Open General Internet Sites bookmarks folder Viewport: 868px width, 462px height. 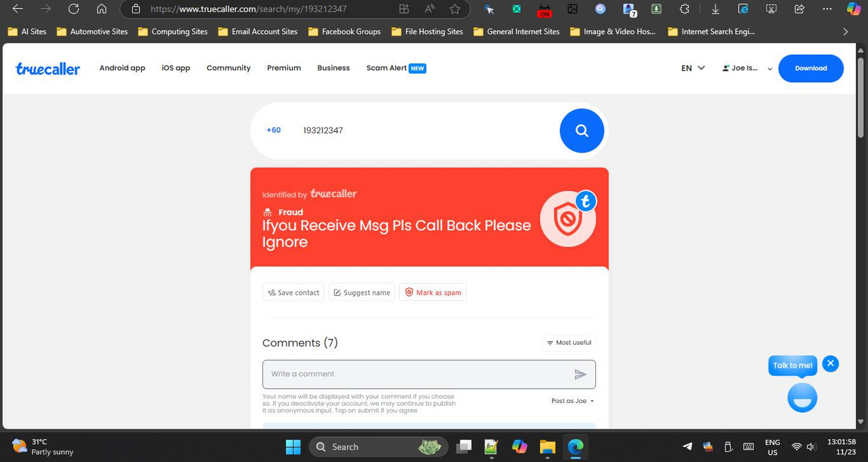(517, 32)
